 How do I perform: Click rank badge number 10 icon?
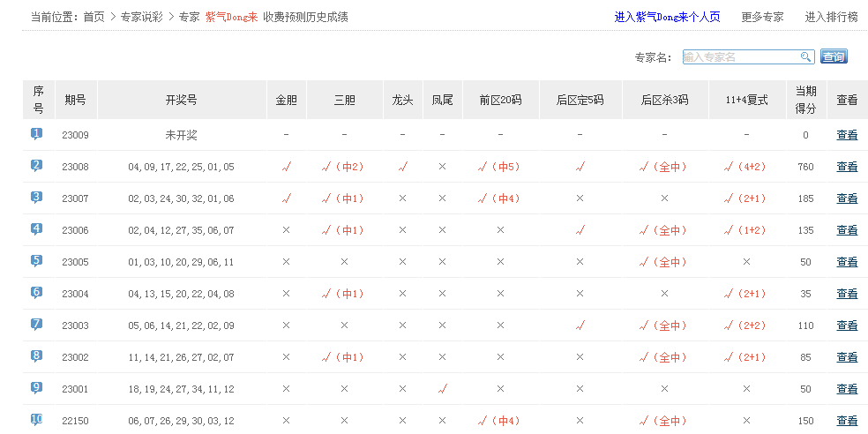pyautogui.click(x=37, y=420)
